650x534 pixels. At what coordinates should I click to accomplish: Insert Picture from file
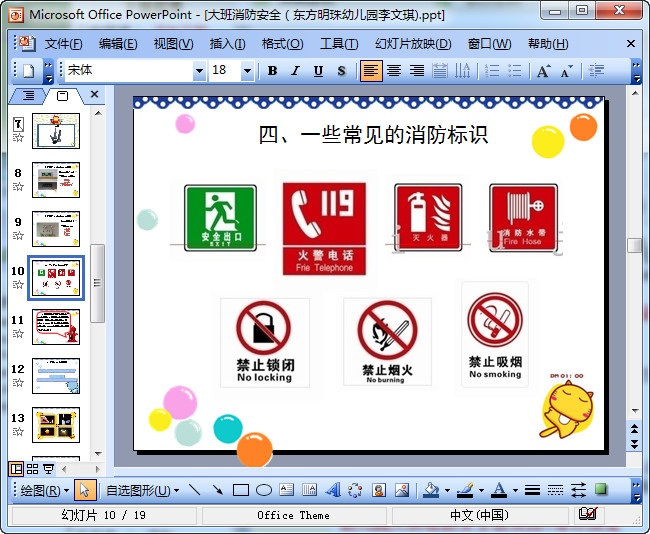[401, 490]
